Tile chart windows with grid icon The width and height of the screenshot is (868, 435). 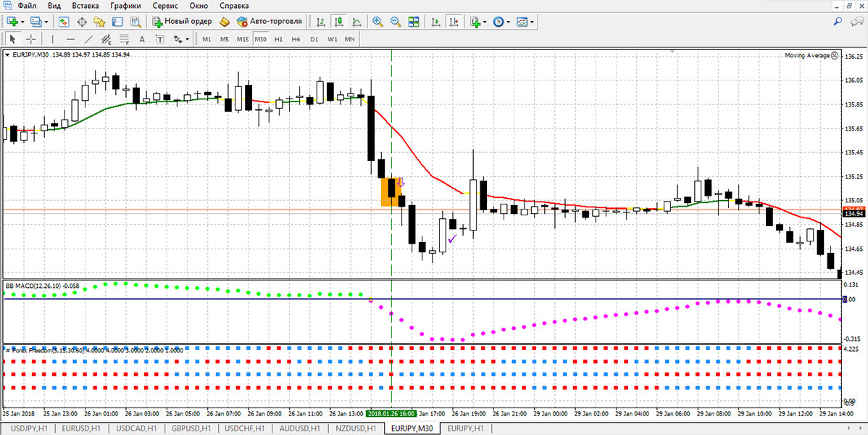pos(414,22)
